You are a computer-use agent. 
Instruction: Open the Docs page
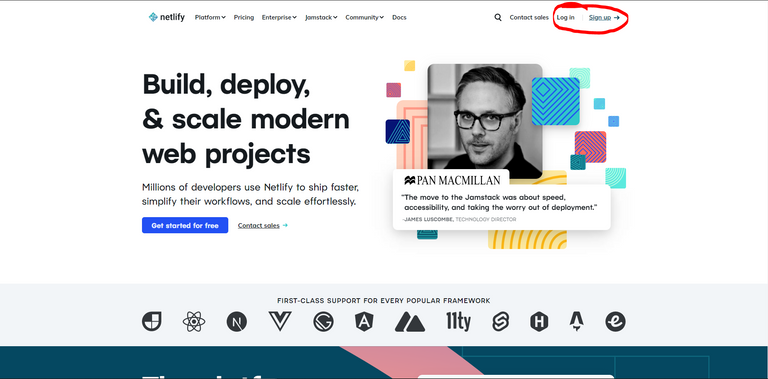[x=399, y=17]
